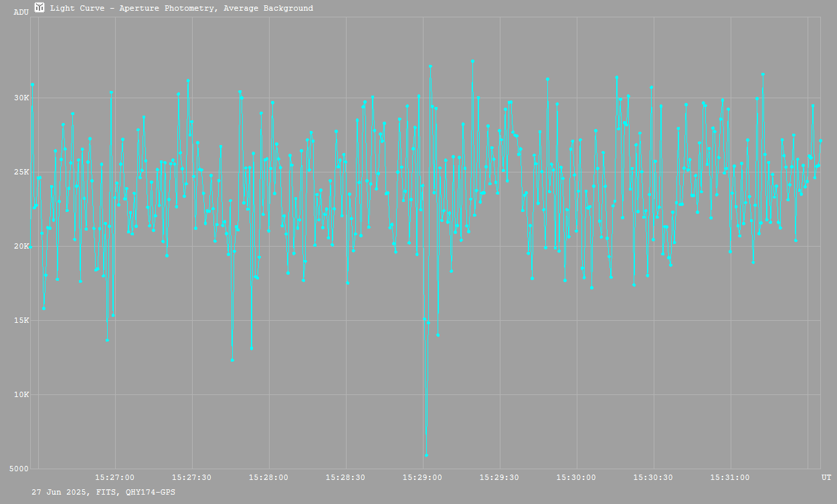837x504 pixels.
Task: Select the 15:28:00 time axis label
Action: 269,478
